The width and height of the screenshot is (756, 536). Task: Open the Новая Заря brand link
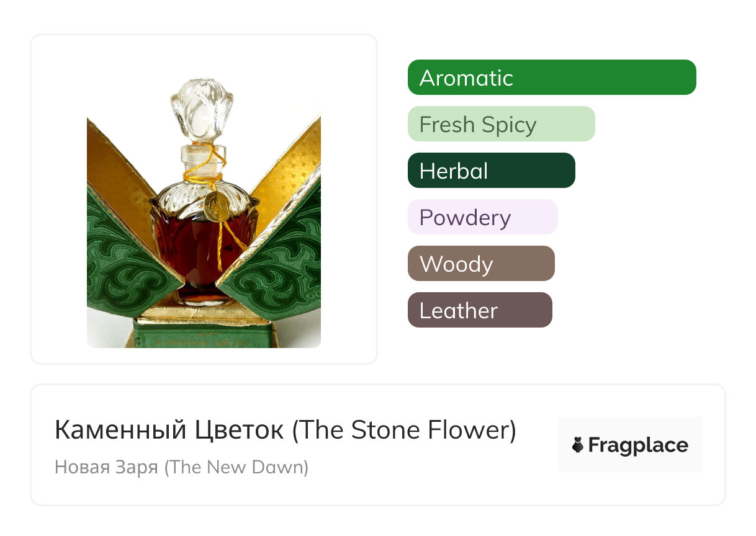pyautogui.click(x=181, y=467)
